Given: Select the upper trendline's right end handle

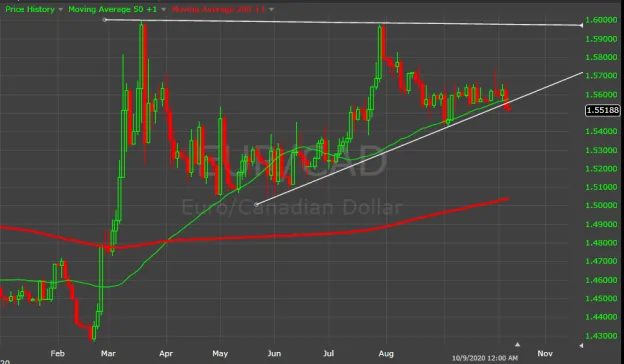Looking at the screenshot, I should pos(581,25).
